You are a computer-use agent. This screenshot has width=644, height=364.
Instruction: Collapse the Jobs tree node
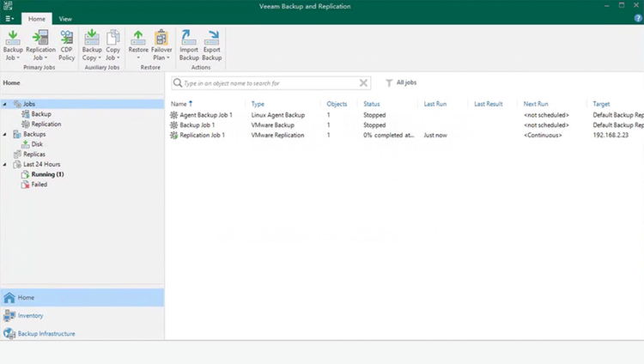pos(5,104)
